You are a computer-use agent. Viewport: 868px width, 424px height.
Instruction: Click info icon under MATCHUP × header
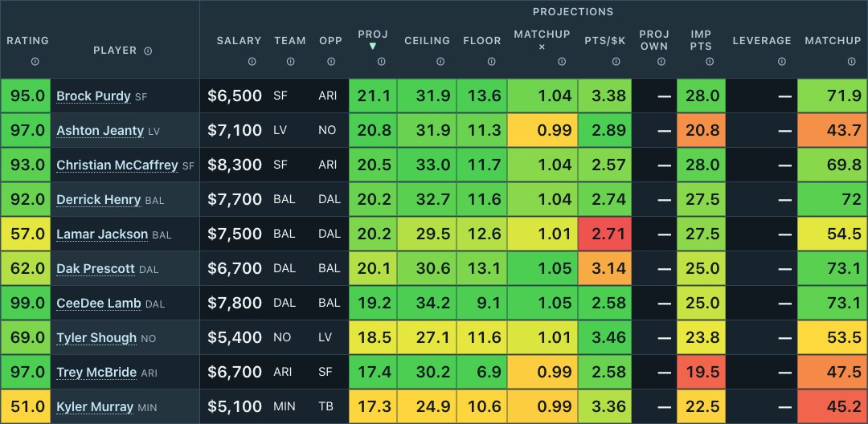[x=562, y=62]
